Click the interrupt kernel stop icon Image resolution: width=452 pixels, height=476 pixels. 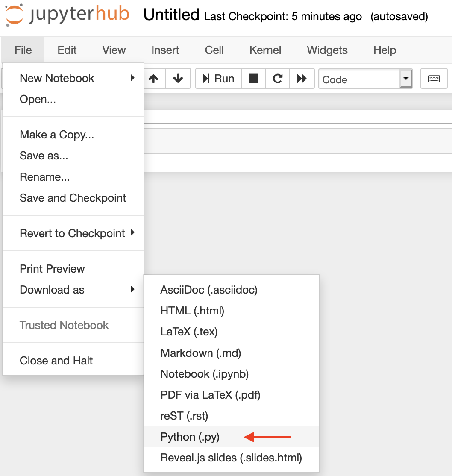tap(253, 79)
